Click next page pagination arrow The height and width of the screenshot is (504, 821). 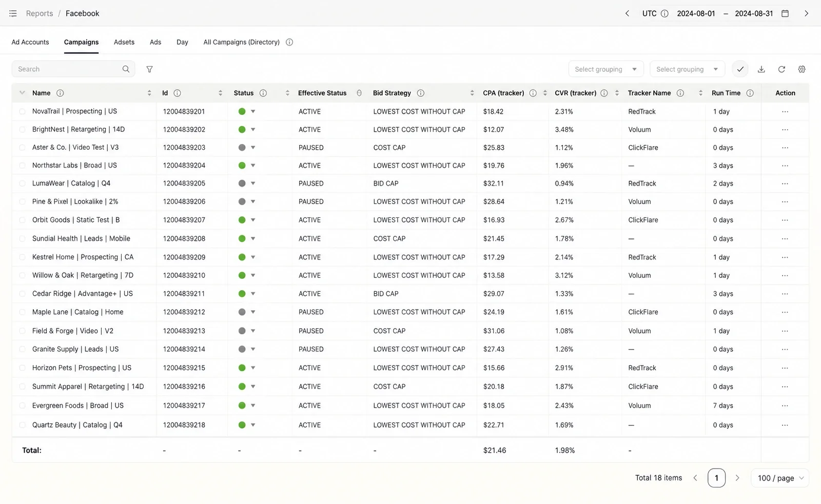pyautogui.click(x=737, y=478)
